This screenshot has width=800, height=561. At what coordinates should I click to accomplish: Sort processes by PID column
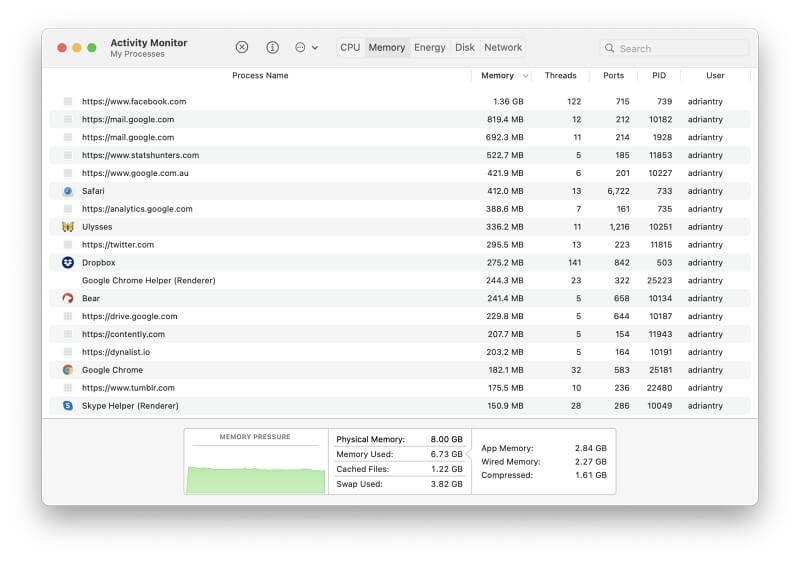[x=659, y=76]
